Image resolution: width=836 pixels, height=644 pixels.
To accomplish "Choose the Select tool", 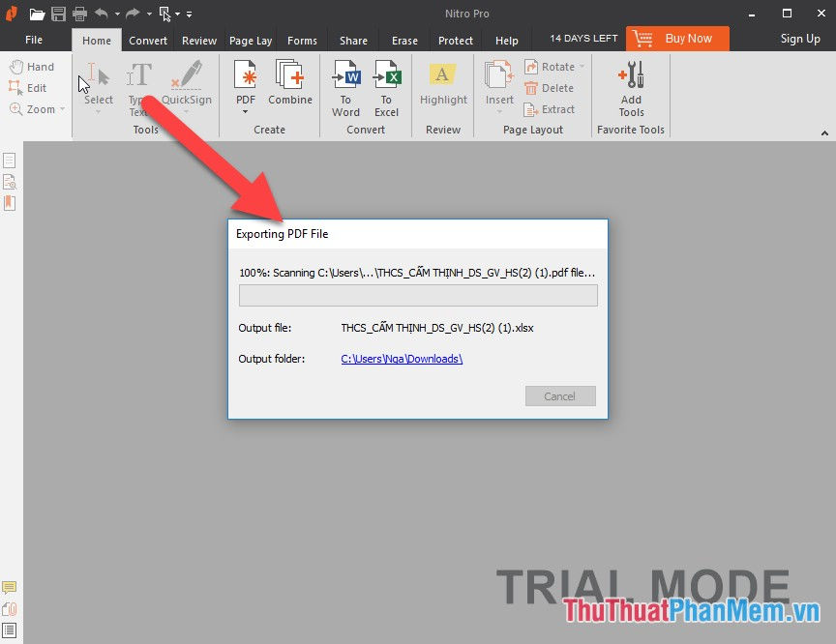I will 98,88.
